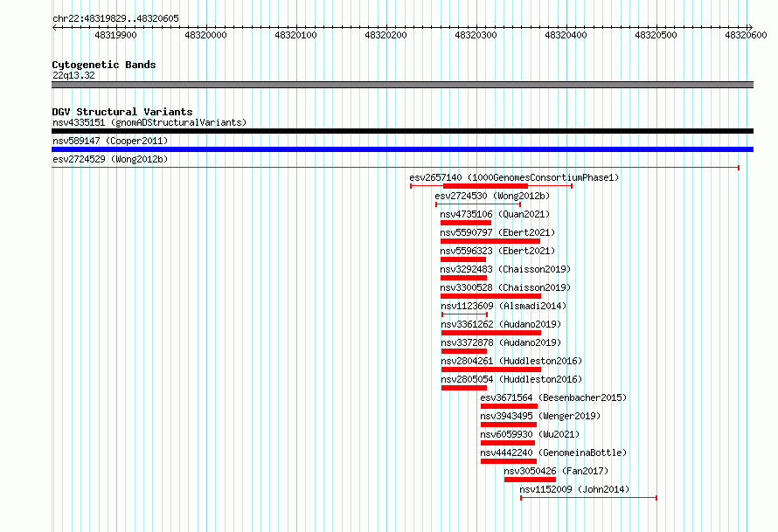Click ruler position 48320100

(x=295, y=35)
